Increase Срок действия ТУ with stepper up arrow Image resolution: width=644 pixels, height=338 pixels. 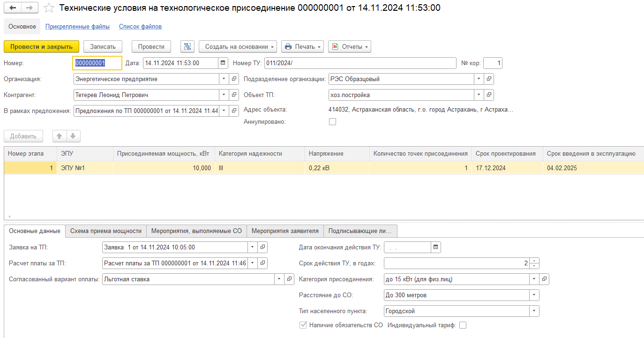(535, 261)
